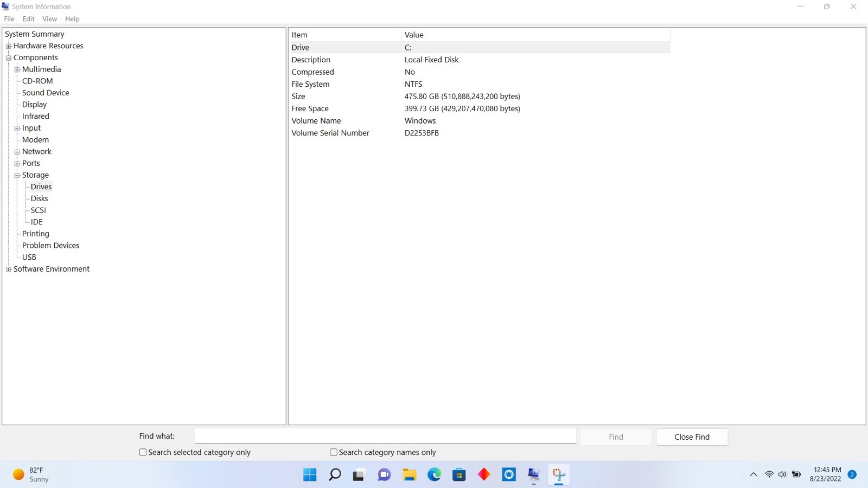Expand the Multimedia node

[x=17, y=69]
